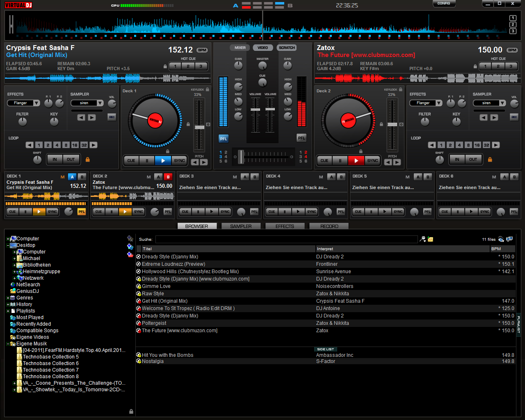
Task: Toggle left mixer PFL headphone button
Action: (x=223, y=139)
